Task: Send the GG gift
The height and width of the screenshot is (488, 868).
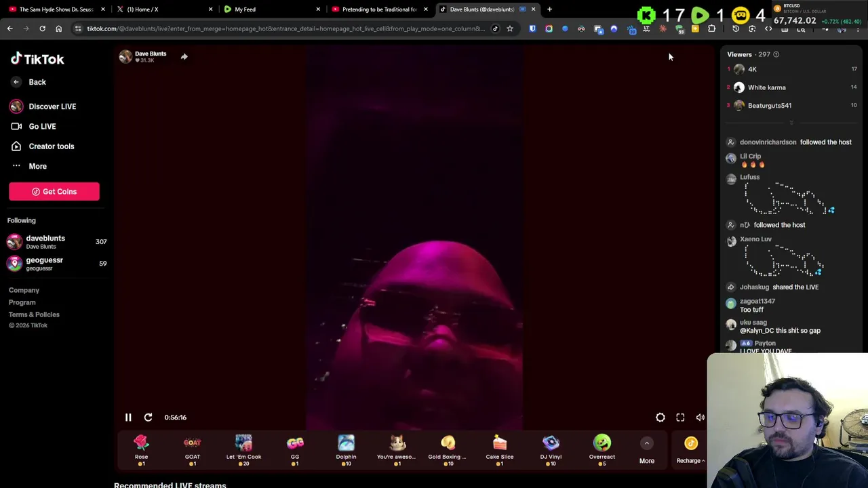Action: [x=295, y=450]
